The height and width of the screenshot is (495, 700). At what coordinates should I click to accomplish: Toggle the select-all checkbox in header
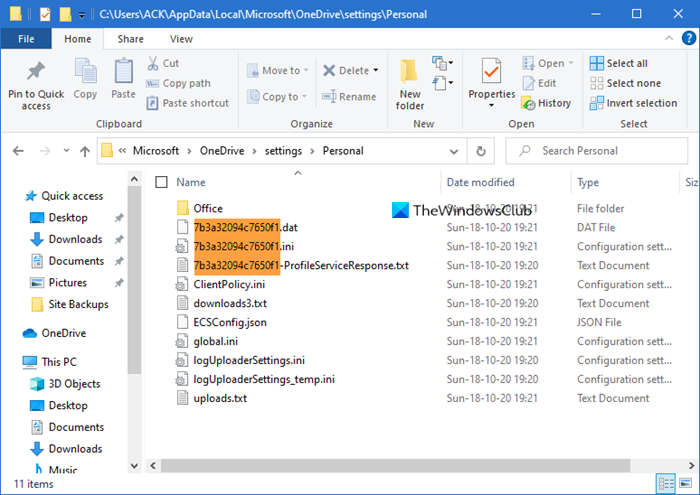pos(161,182)
